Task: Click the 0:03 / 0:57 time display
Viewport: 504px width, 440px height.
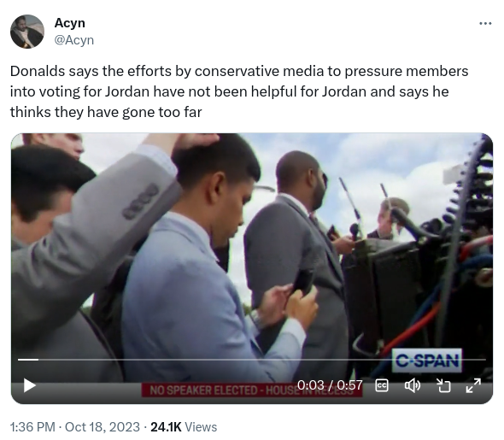Action: point(330,385)
